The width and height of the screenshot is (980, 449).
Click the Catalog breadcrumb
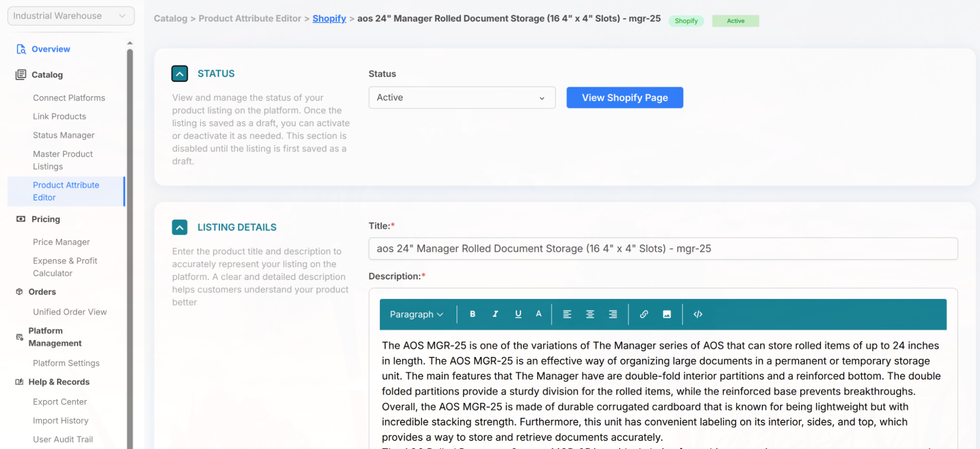click(171, 19)
